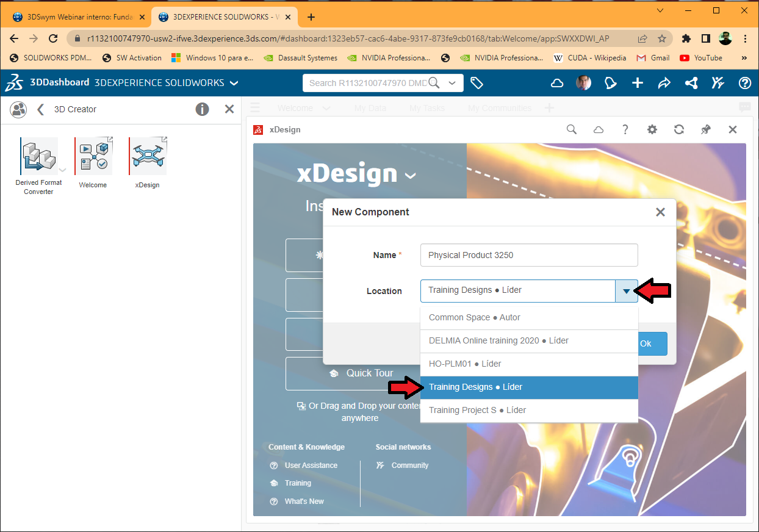Click the plus Add icon in top bar

point(638,83)
